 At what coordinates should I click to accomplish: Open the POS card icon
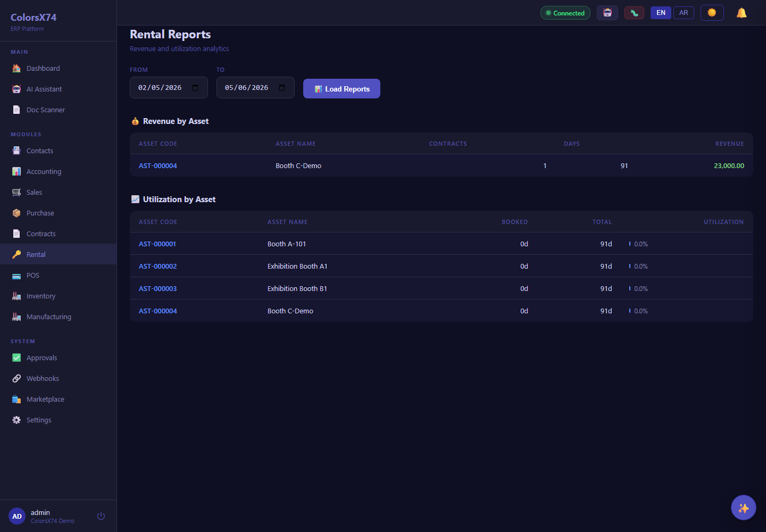click(16, 276)
